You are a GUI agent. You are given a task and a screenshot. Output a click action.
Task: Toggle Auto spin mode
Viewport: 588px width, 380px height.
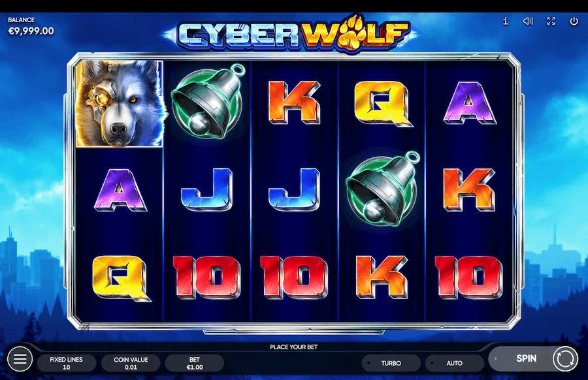[x=455, y=363]
